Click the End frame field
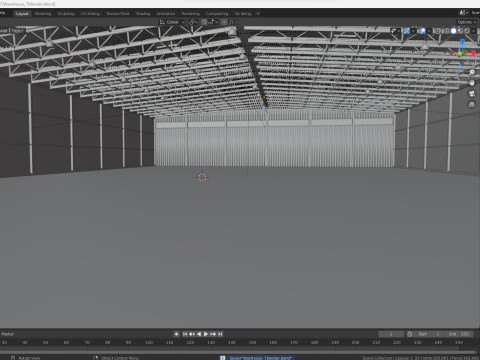The height and width of the screenshot is (360, 480). (459, 334)
